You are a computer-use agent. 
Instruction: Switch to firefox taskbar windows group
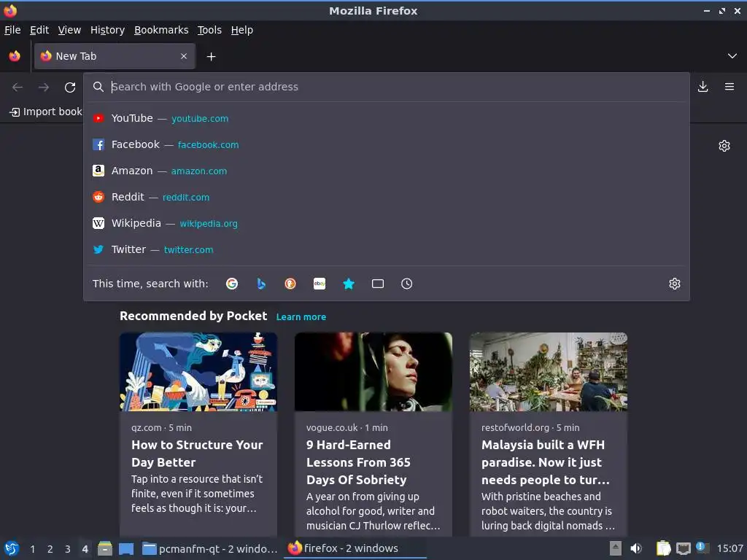(355, 548)
